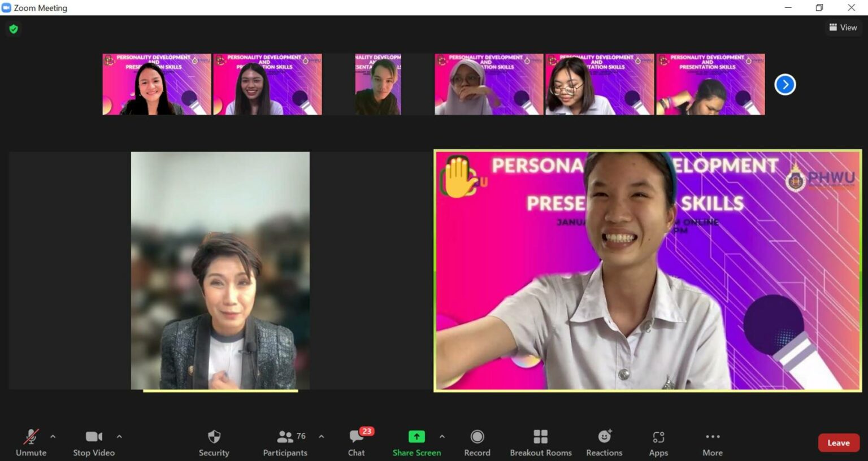The width and height of the screenshot is (868, 461).
Task: Open the Reactions emoji picker
Action: pos(604,442)
